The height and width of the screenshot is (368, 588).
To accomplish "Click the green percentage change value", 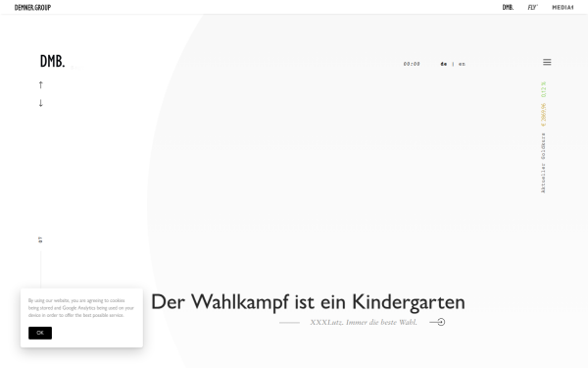I will coord(543,89).
